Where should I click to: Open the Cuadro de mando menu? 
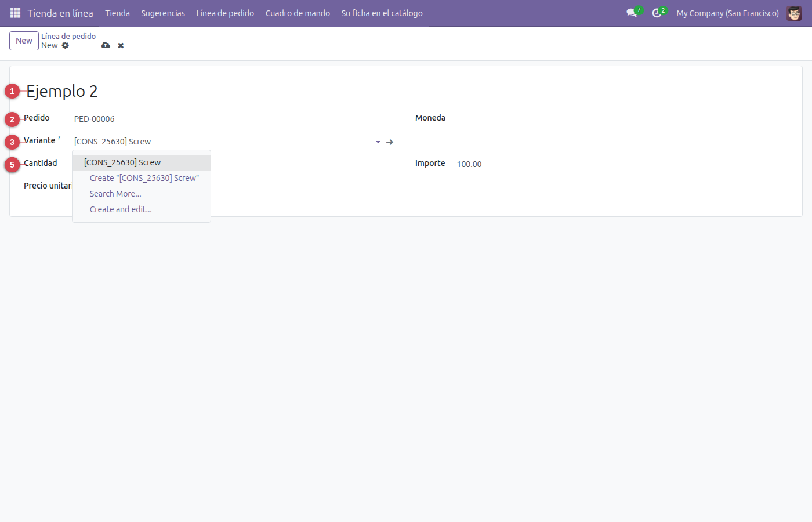tap(298, 13)
